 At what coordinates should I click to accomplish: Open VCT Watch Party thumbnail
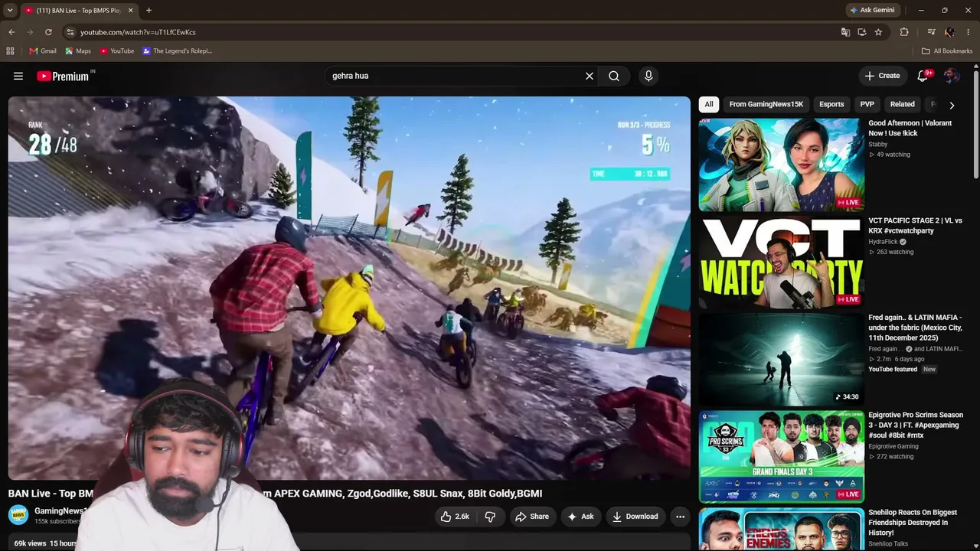(781, 262)
